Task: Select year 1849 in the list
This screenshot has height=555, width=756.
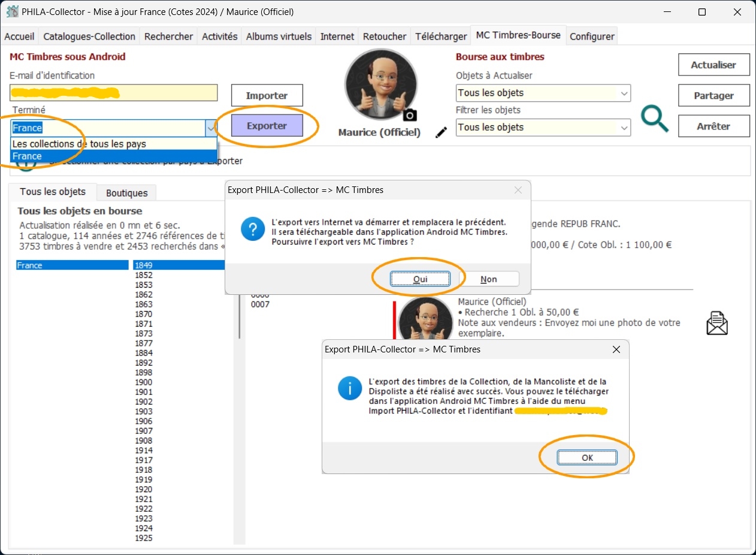Action: tap(180, 266)
